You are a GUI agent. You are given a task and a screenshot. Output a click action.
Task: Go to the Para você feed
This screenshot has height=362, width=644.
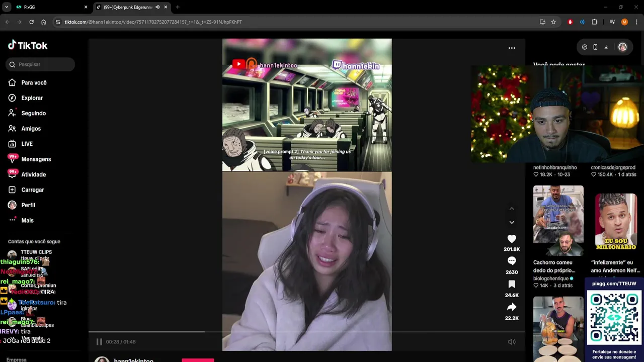(x=34, y=82)
